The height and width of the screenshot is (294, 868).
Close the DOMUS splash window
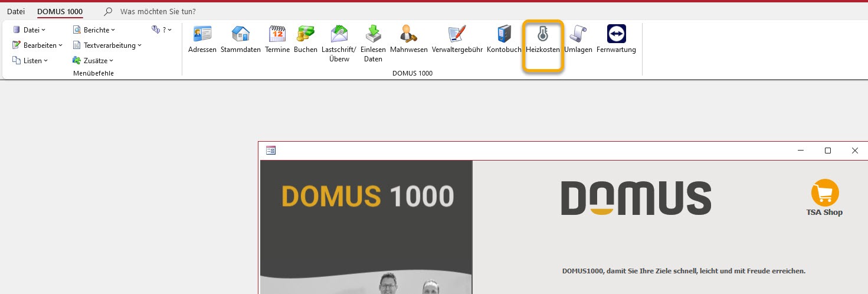pos(855,151)
